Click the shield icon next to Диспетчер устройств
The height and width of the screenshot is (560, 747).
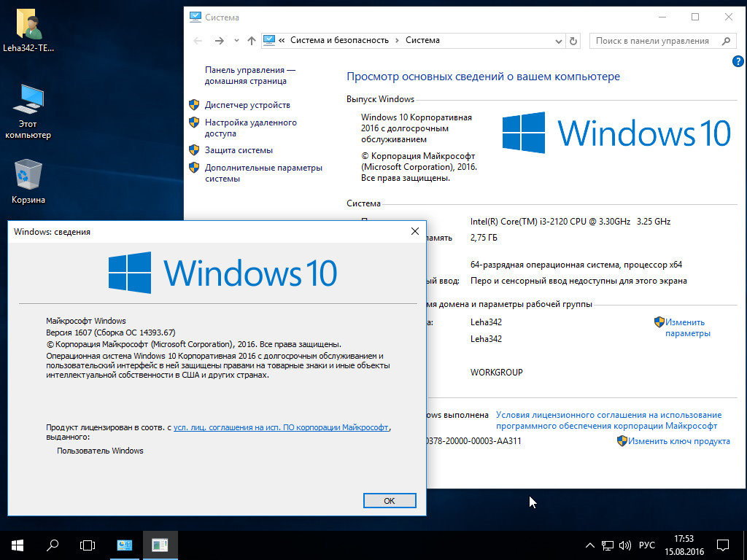(194, 105)
